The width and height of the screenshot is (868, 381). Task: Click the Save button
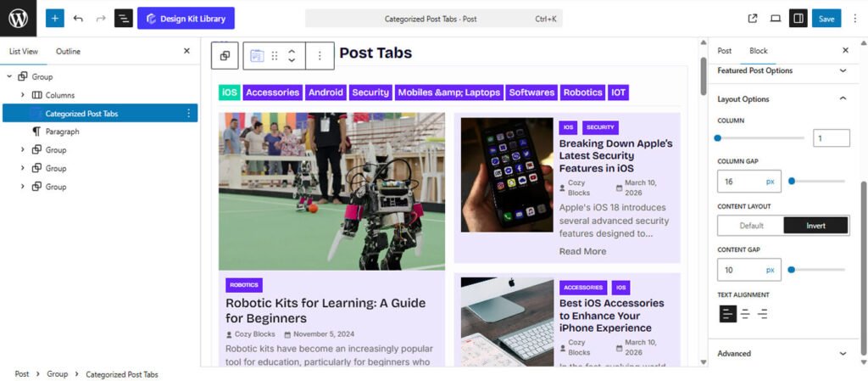[x=826, y=18]
